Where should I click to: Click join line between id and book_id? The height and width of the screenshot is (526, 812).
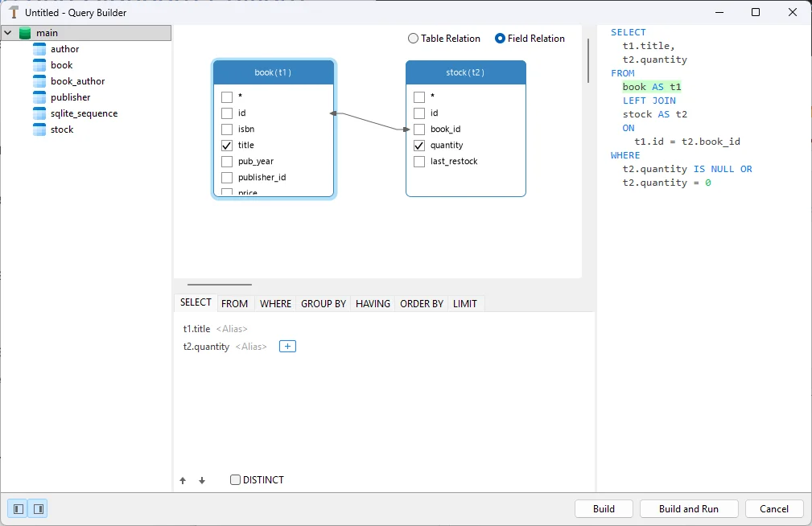369,121
